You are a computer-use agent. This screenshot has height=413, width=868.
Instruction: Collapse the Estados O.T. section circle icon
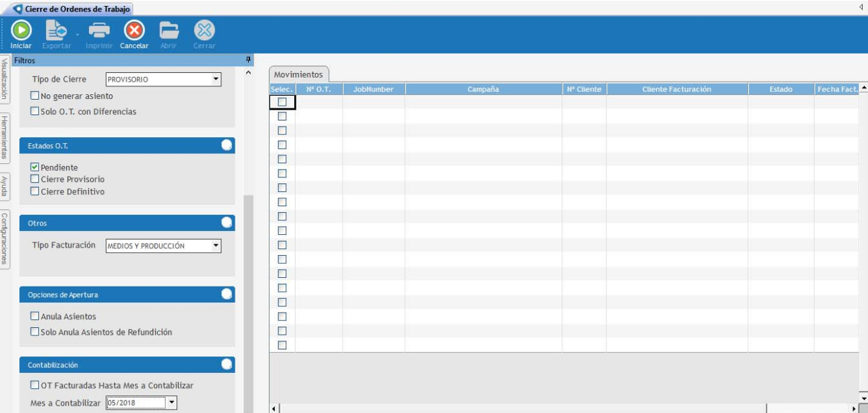tap(227, 146)
